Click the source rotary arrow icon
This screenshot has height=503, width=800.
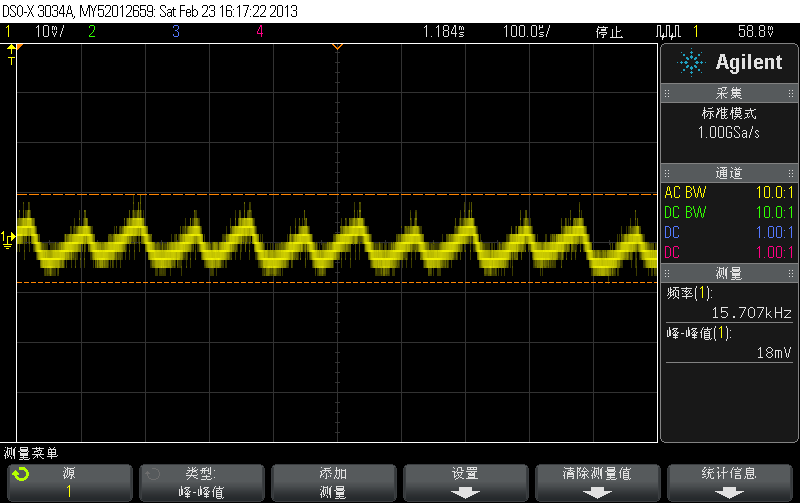(21, 474)
